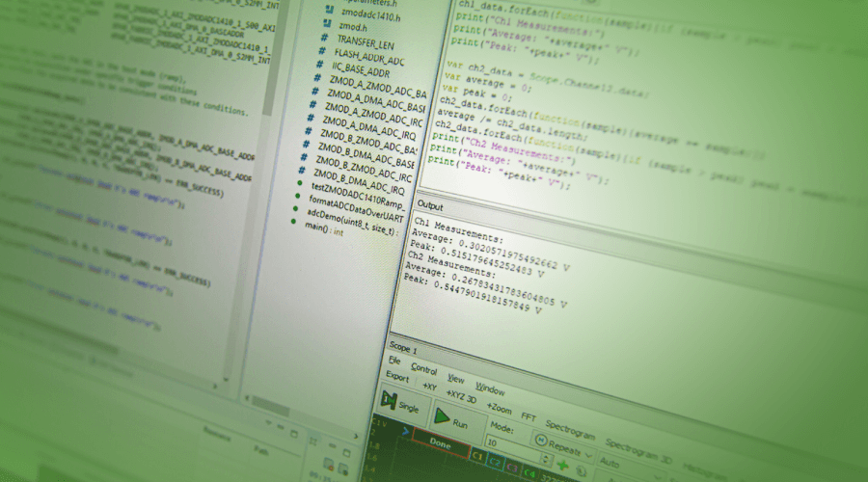Click the green plus add-channel icon
The height and width of the screenshot is (482, 868).
562,465
